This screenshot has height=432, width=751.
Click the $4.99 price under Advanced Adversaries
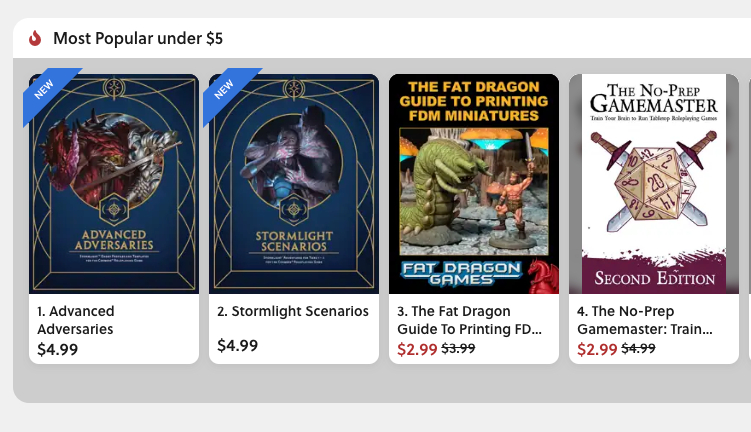click(x=57, y=349)
